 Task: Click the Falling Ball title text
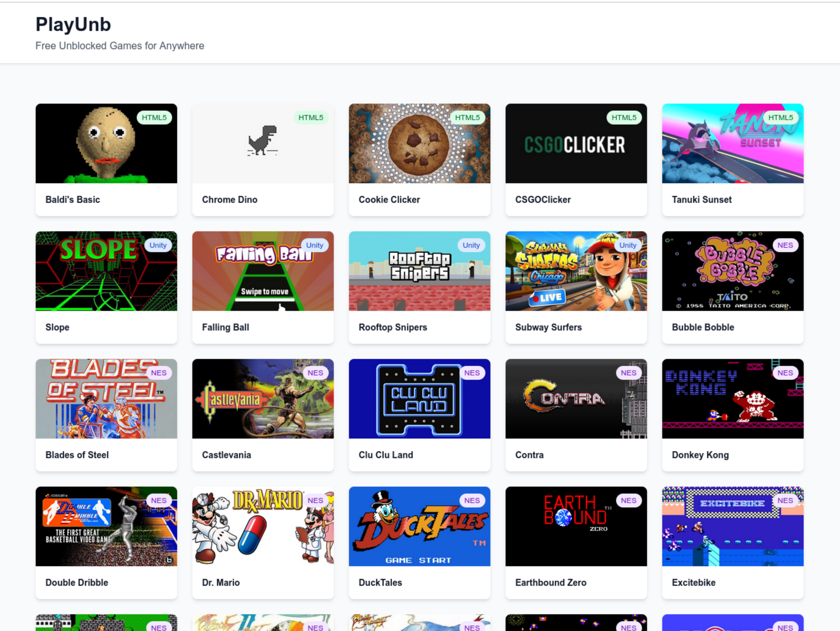[x=225, y=327]
